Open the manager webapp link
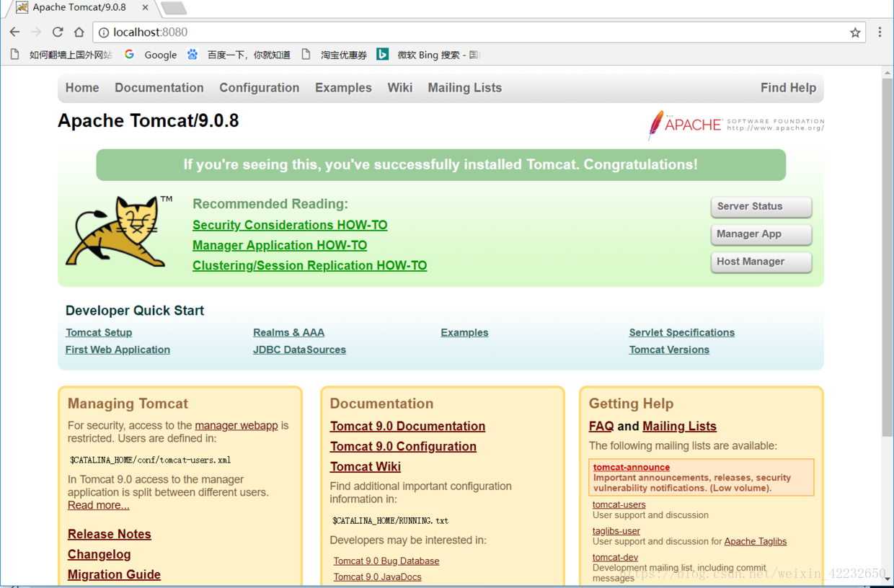Viewport: 894px width, 588px height. (236, 426)
